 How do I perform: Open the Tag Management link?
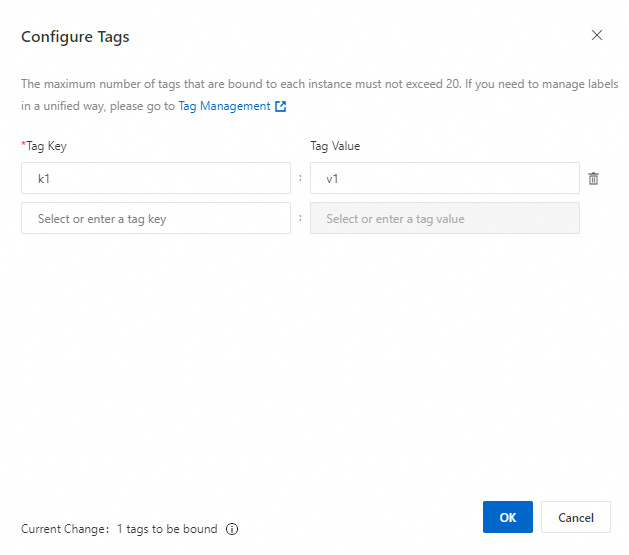click(224, 106)
